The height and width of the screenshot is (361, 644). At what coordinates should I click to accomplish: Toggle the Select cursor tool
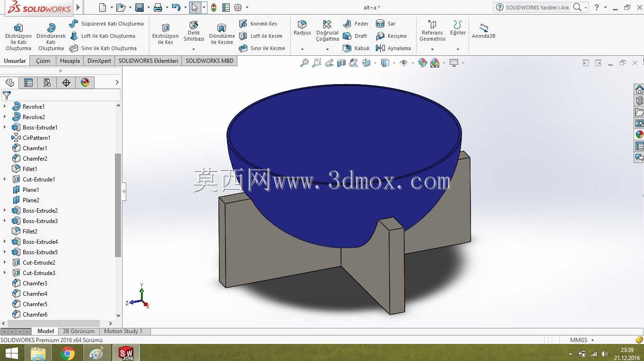[195, 8]
